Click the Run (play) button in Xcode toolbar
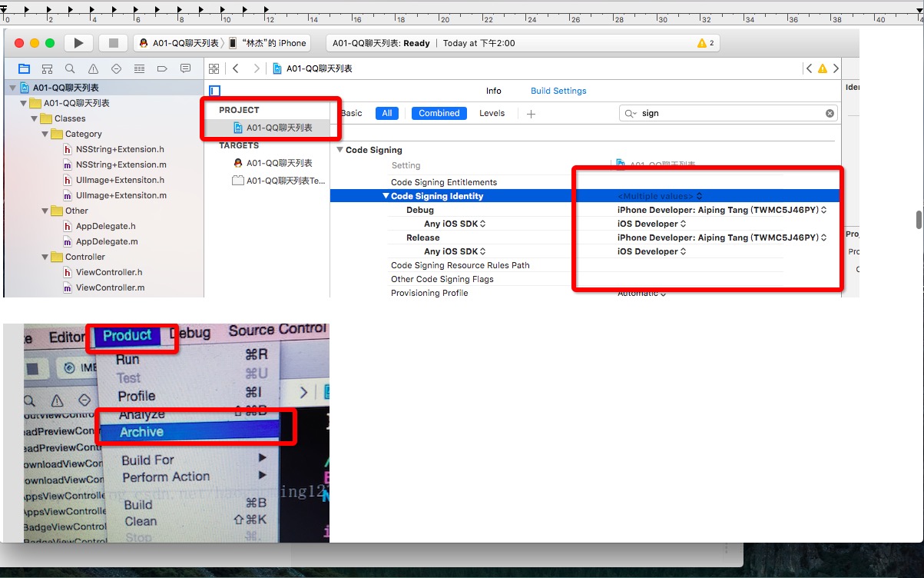The width and height of the screenshot is (924, 578). [x=78, y=43]
